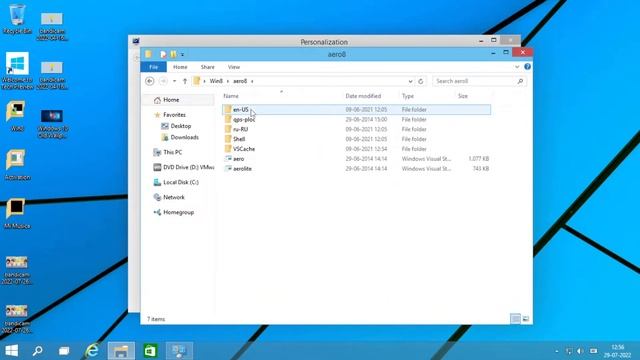Viewport: 640px width, 360px height.
Task: Open Customize Quick Access Toolbar dropdown
Action: [182, 55]
